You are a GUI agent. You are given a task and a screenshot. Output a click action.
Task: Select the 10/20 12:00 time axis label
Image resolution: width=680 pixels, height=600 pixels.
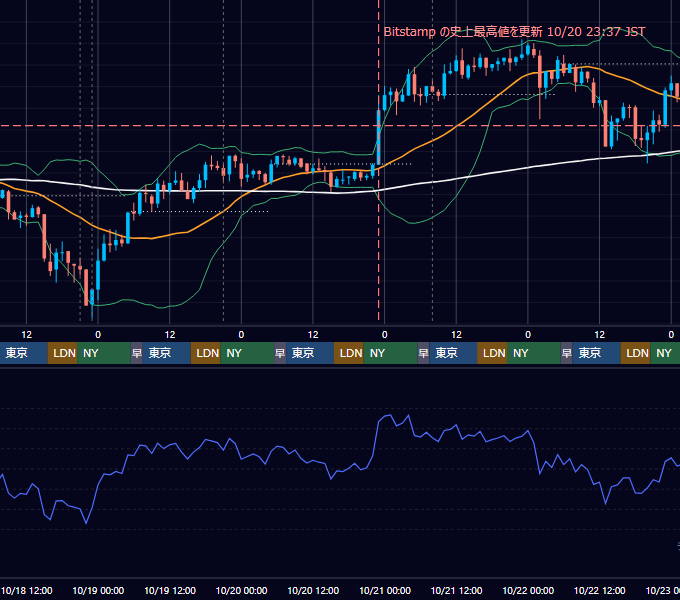coord(313,590)
